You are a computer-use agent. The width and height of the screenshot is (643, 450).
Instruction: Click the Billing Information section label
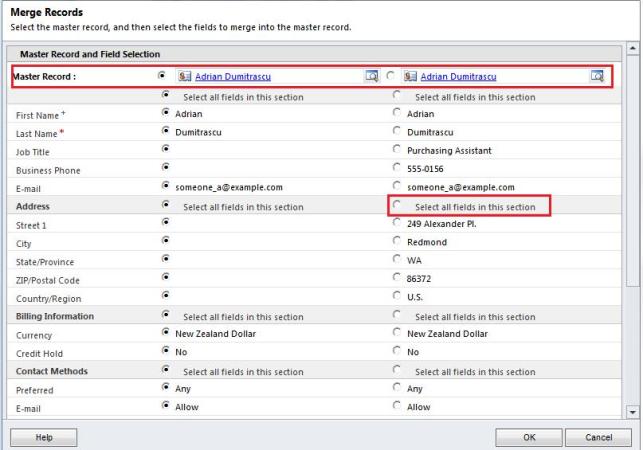(55, 316)
